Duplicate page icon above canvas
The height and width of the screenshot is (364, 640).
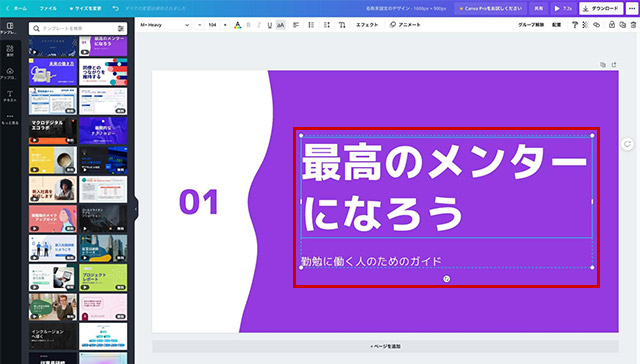click(602, 64)
